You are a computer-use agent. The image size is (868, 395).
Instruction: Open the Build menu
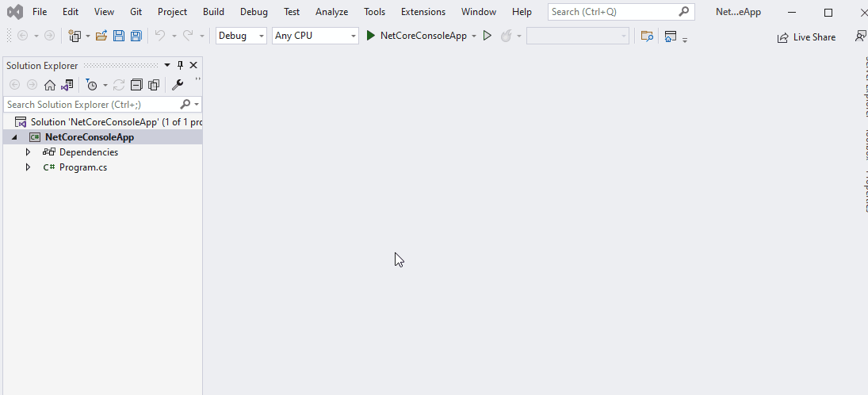pos(214,12)
